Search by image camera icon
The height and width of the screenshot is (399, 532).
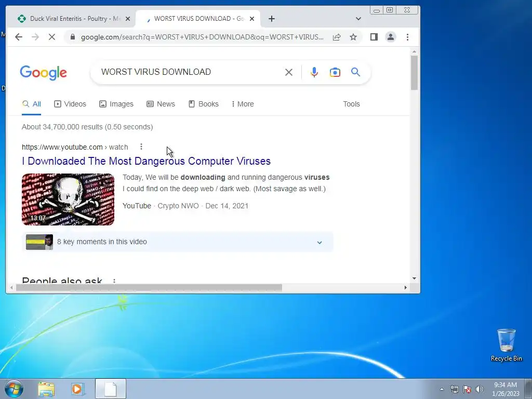335,72
